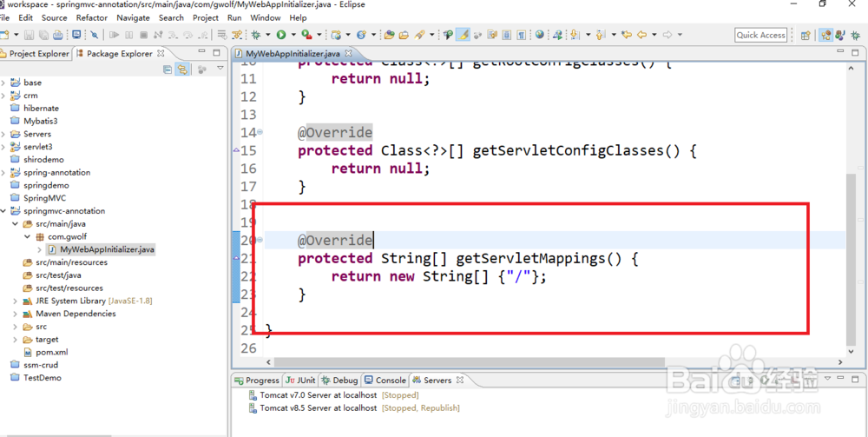Select Tomcat v8.5 Server at localhost

tap(354, 407)
